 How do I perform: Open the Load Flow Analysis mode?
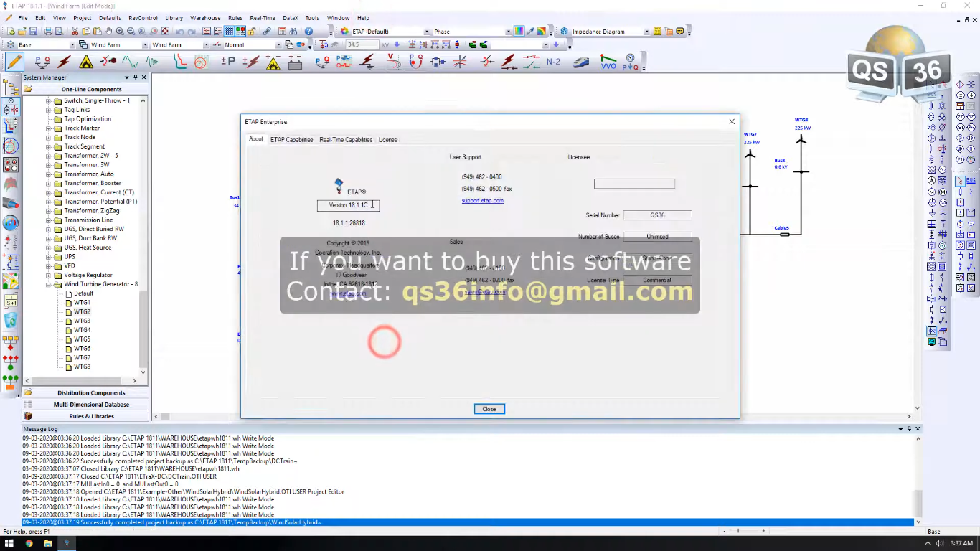pyautogui.click(x=42, y=62)
